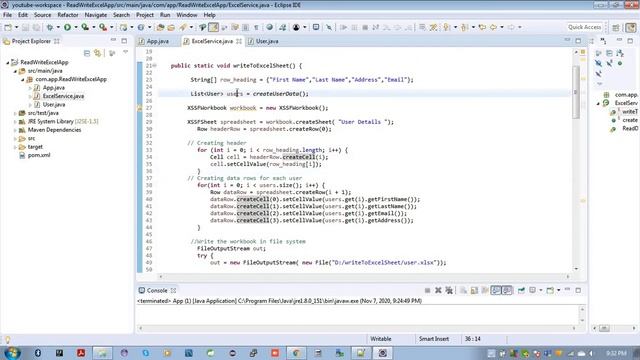Collapse the src/main/java folder
Screen dimensions: 640x360
[16, 71]
